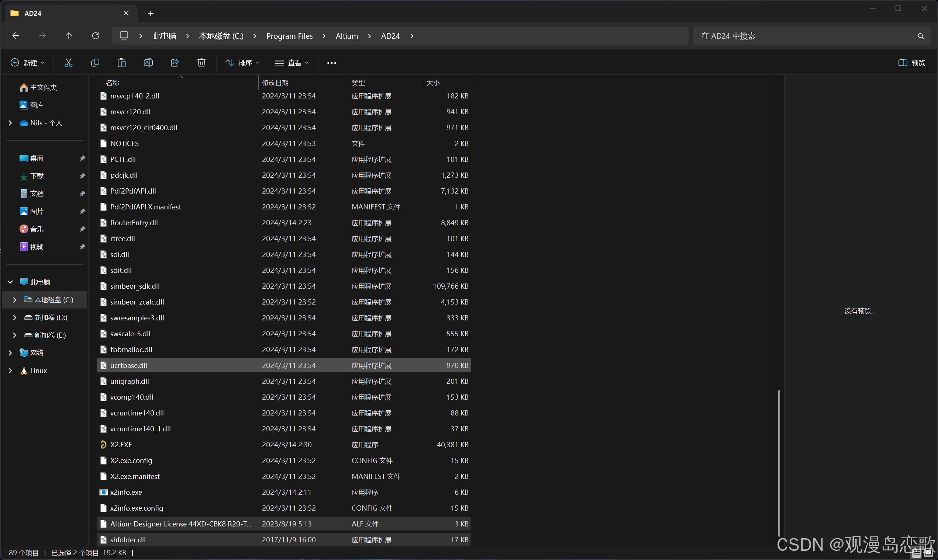Click the Rename icon in toolbar
The image size is (938, 560).
(148, 63)
